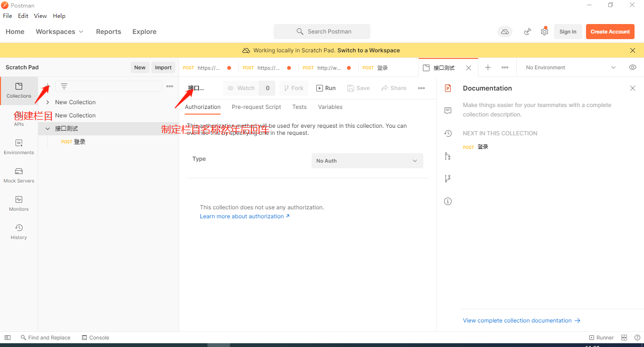Viewport: 644px width, 347px height.
Task: Open the View menu
Action: click(x=41, y=16)
